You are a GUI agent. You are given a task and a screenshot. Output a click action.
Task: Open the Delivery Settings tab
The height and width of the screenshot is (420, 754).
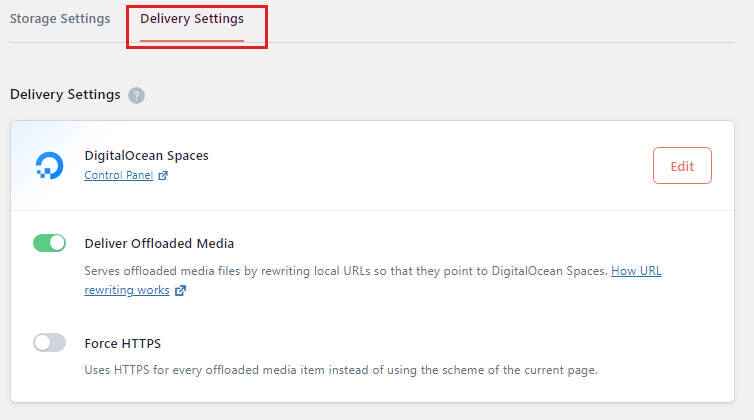point(192,19)
